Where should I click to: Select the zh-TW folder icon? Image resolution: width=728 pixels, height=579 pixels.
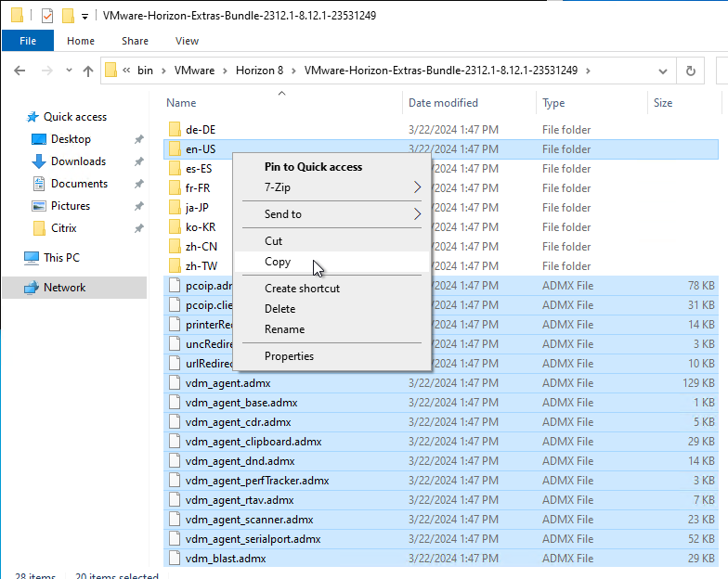click(175, 265)
